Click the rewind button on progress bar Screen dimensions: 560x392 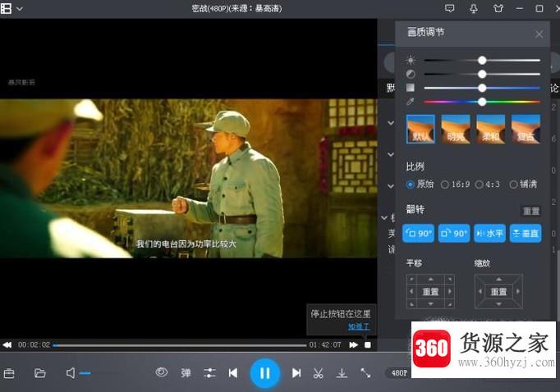click(7, 345)
